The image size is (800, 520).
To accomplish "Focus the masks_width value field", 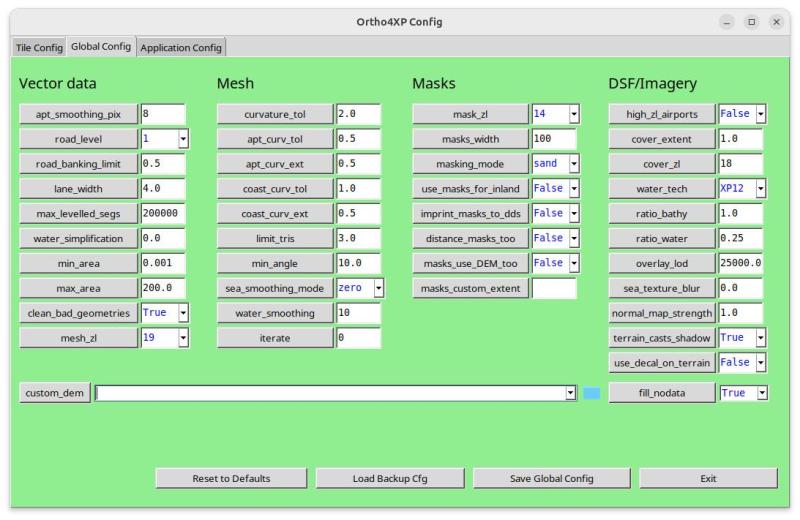I will click(x=554, y=139).
